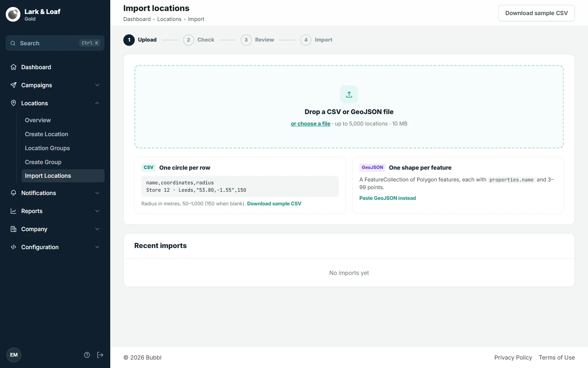
Task: Select step 2 Check in stepper
Action: coord(198,40)
